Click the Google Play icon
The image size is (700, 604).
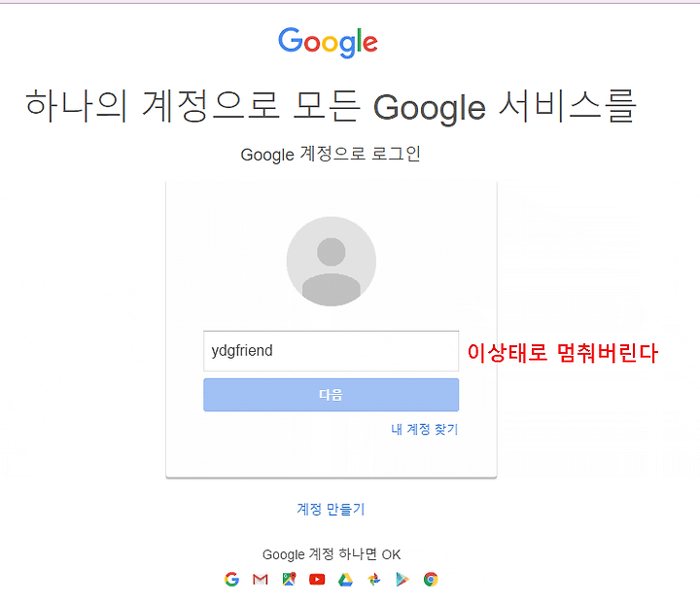click(402, 580)
